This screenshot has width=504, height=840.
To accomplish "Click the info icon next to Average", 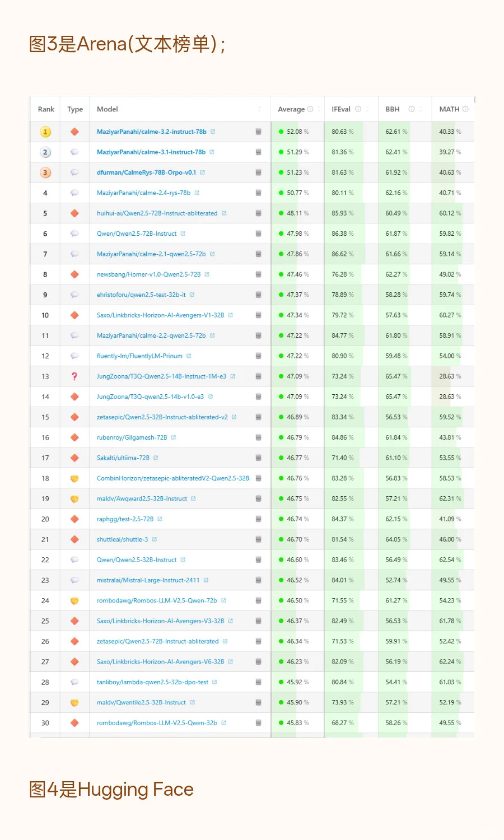I will click(x=310, y=109).
